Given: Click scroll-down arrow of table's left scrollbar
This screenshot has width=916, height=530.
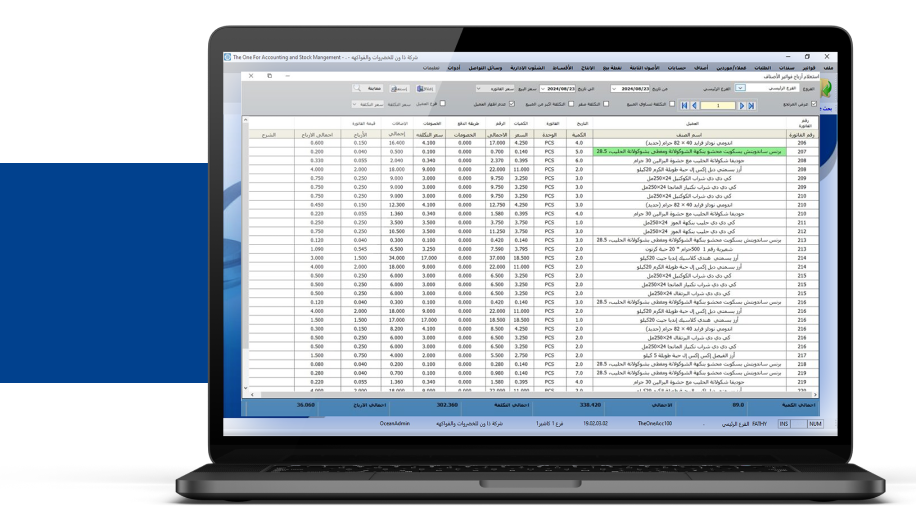Looking at the screenshot, I should pos(245,387).
